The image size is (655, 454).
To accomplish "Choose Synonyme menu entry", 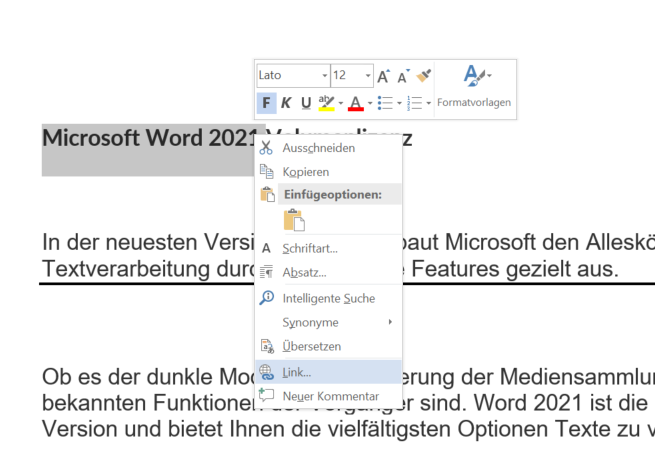I will pos(328,322).
